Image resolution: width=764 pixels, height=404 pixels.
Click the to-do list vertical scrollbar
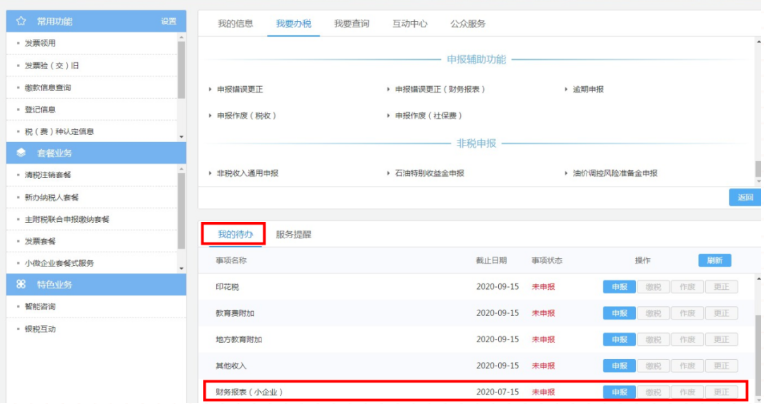pos(758,356)
